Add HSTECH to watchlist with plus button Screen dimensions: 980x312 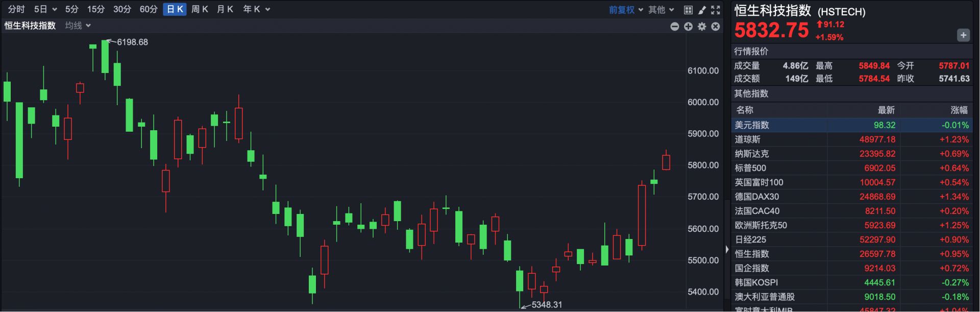coord(963,35)
